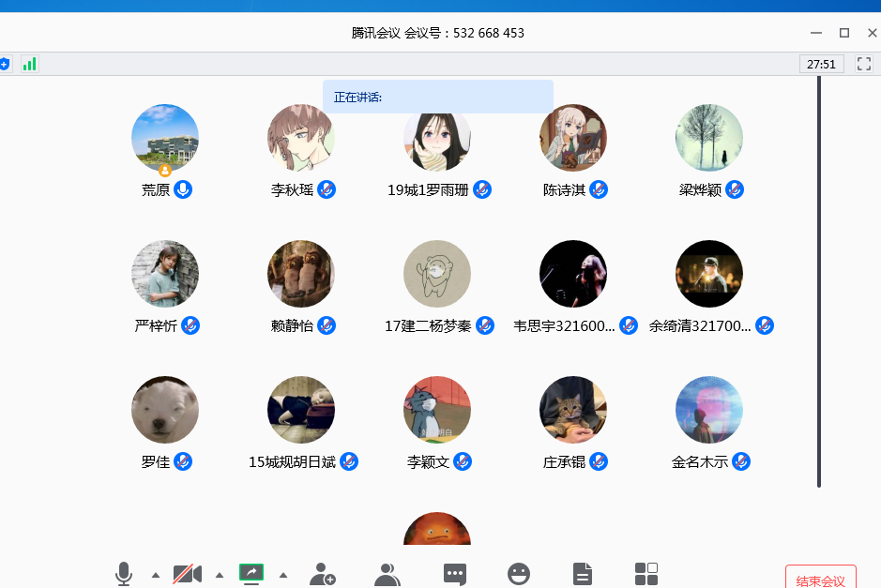
Task: Select 陈诗淇's avatar thumbnail
Action: click(x=573, y=138)
